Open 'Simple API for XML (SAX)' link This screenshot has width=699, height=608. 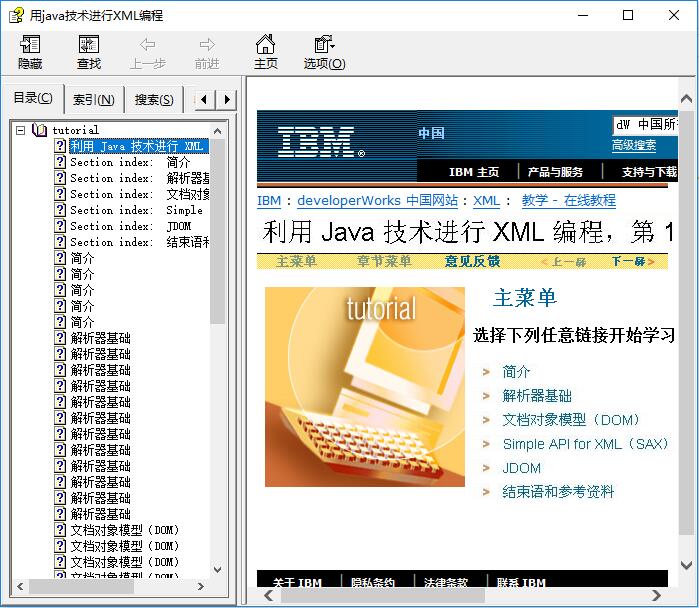coord(585,444)
